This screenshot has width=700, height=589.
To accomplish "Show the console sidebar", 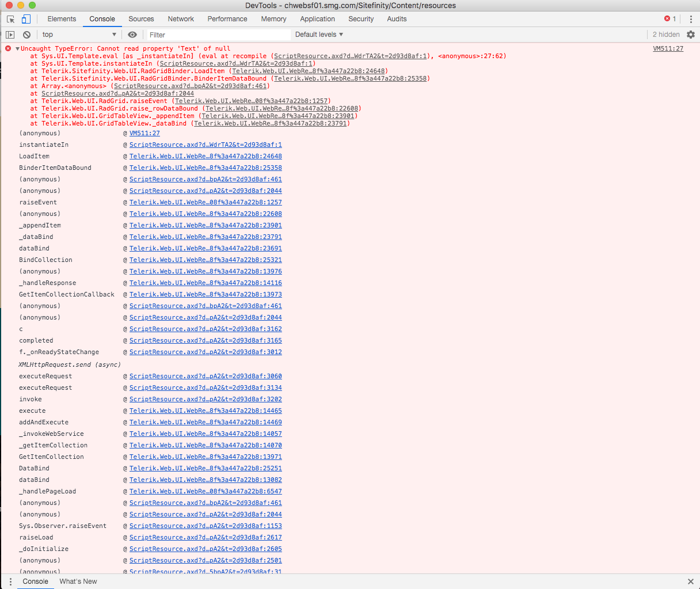I will 10,35.
